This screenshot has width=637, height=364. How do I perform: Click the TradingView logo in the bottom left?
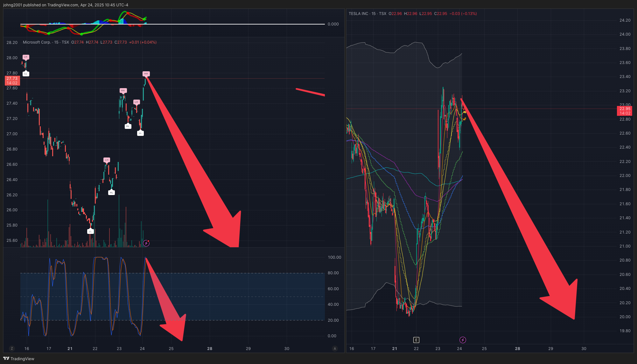click(19, 359)
